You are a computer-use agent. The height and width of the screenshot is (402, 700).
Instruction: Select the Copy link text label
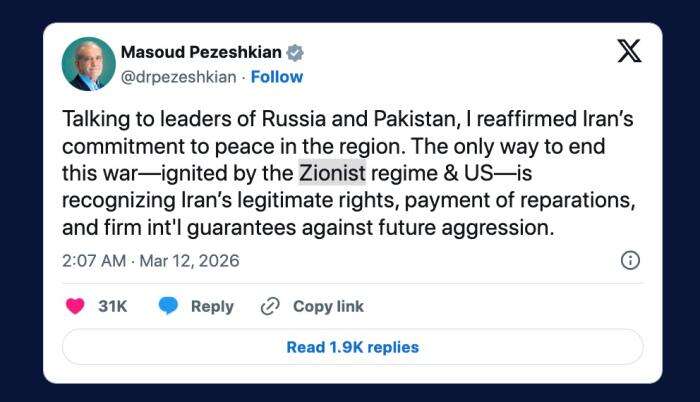pyautogui.click(x=328, y=307)
